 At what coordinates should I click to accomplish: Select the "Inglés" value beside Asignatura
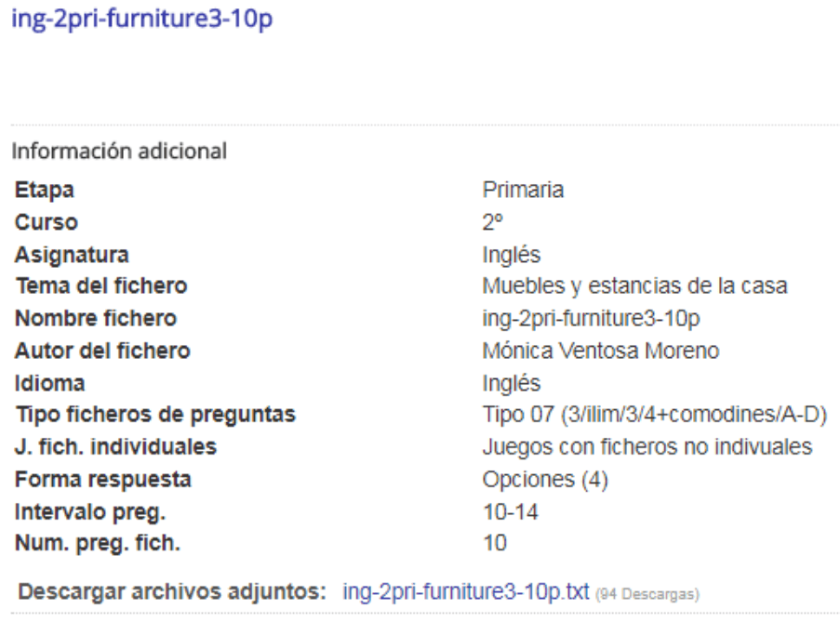(x=511, y=255)
